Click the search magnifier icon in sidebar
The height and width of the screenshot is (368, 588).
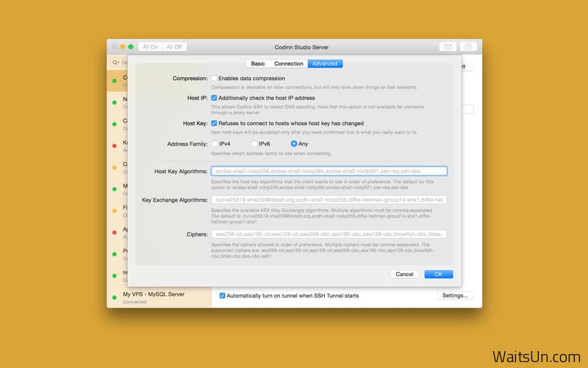pos(115,63)
